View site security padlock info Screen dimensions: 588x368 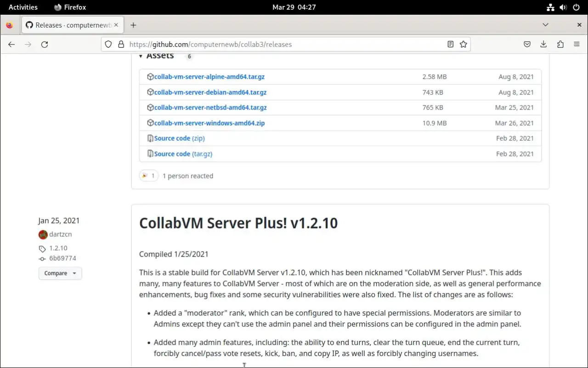click(121, 44)
